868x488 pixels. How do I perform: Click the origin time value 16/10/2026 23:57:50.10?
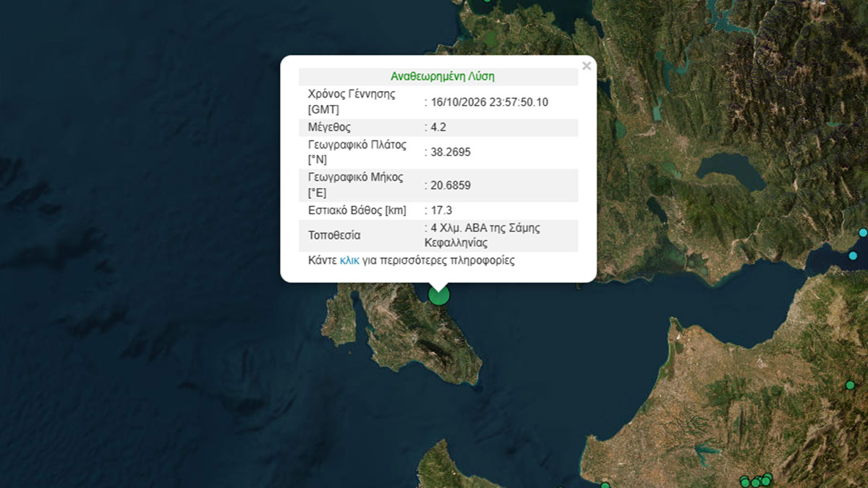click(x=488, y=102)
